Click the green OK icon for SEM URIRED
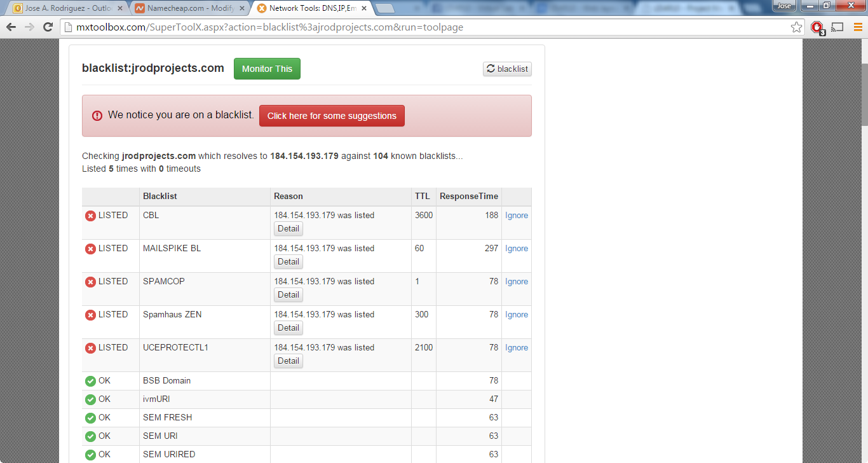Screen dimensions: 868x463 pos(90,455)
